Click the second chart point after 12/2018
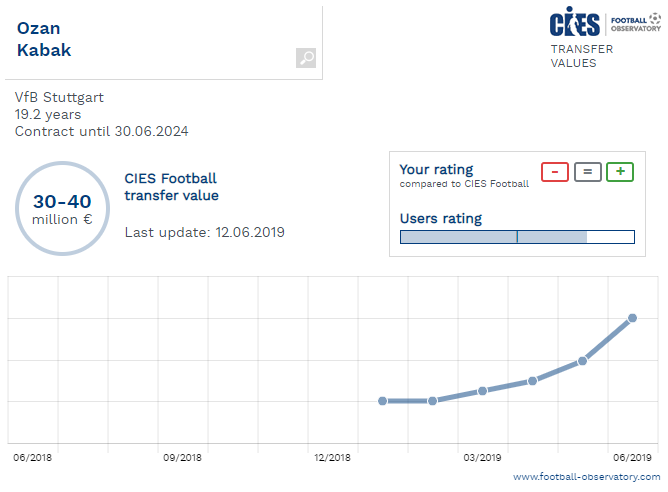The image size is (668, 492). (x=432, y=401)
